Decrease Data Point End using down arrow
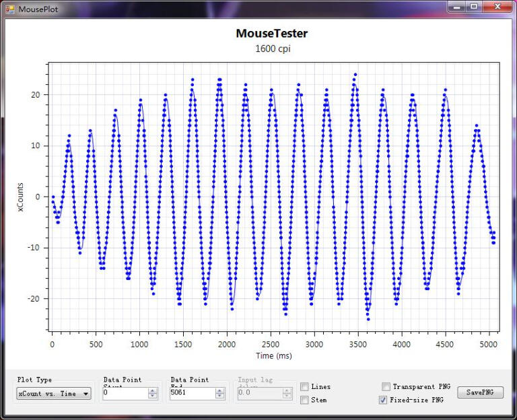This screenshot has width=517, height=420. tap(220, 396)
